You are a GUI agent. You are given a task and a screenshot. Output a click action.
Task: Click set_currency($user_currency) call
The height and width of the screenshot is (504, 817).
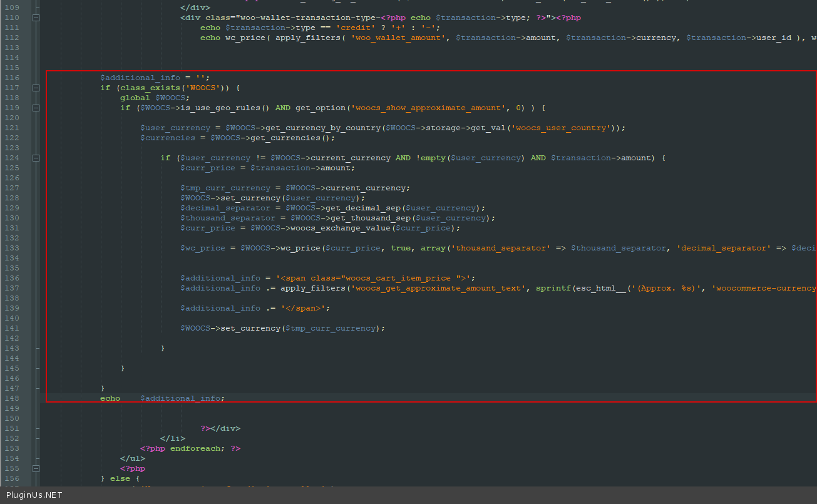pyautogui.click(x=290, y=198)
